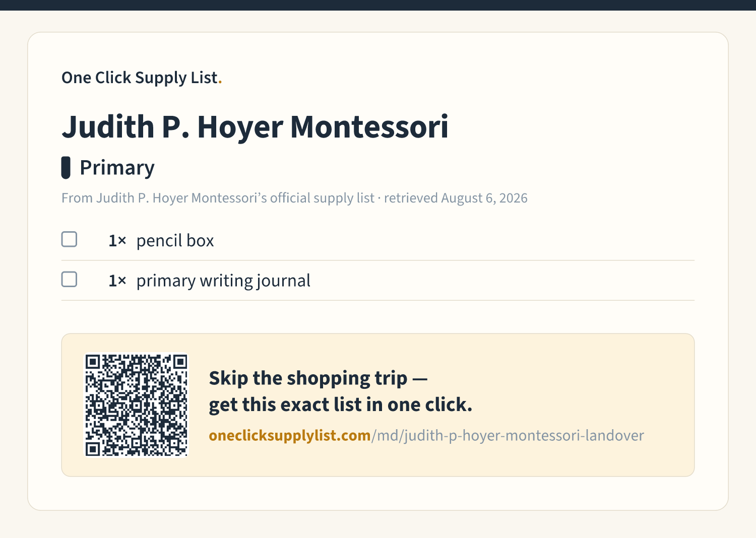This screenshot has height=538, width=756.
Task: Select the Primary grade label
Action: [x=117, y=168]
